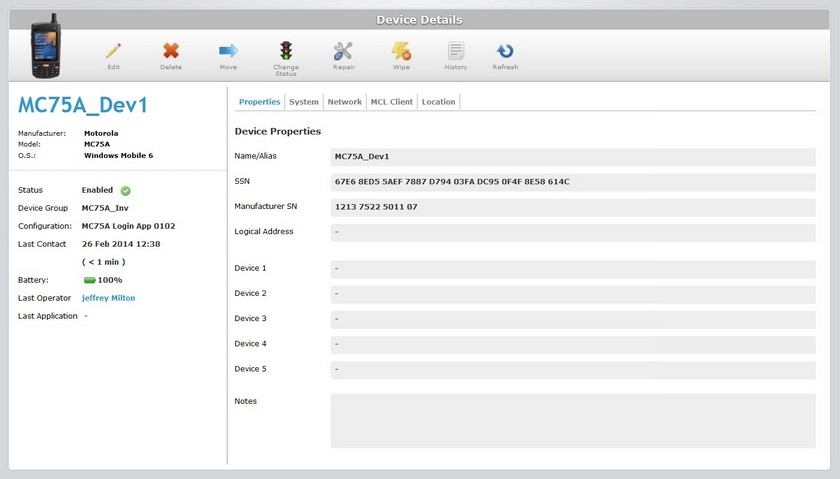This screenshot has width=840, height=479.
Task: Open the MCL Client tab
Action: click(x=392, y=102)
